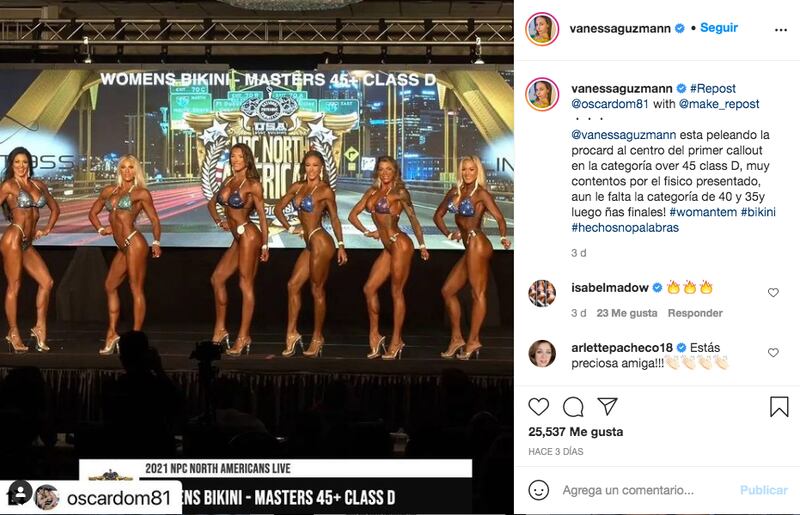Save the post with the bookmark icon
This screenshot has width=800, height=515.
click(779, 407)
